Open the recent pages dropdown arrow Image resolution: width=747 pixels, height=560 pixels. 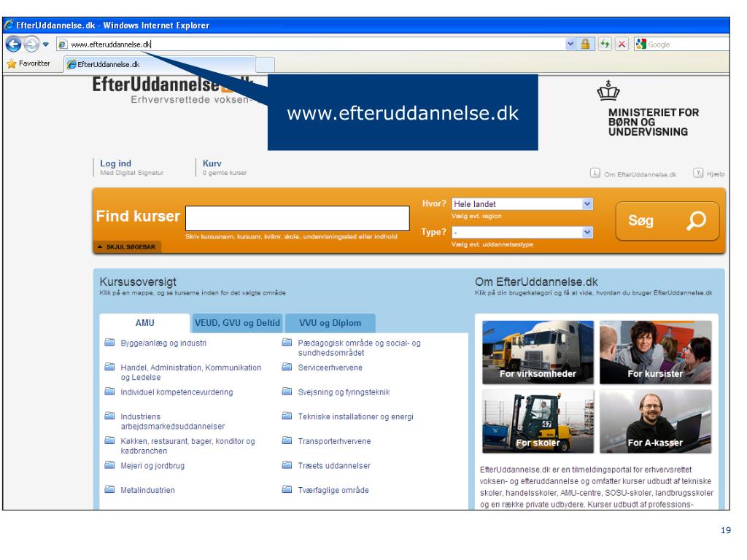[x=46, y=44]
